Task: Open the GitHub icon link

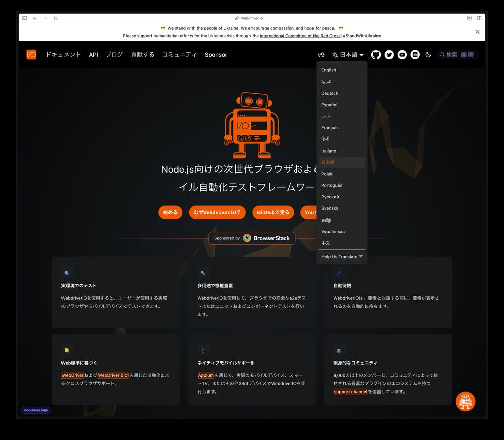Action: tap(376, 55)
